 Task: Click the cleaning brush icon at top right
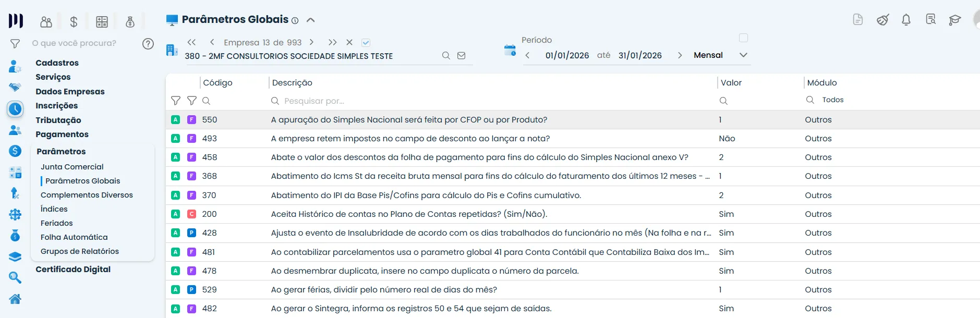coord(882,20)
